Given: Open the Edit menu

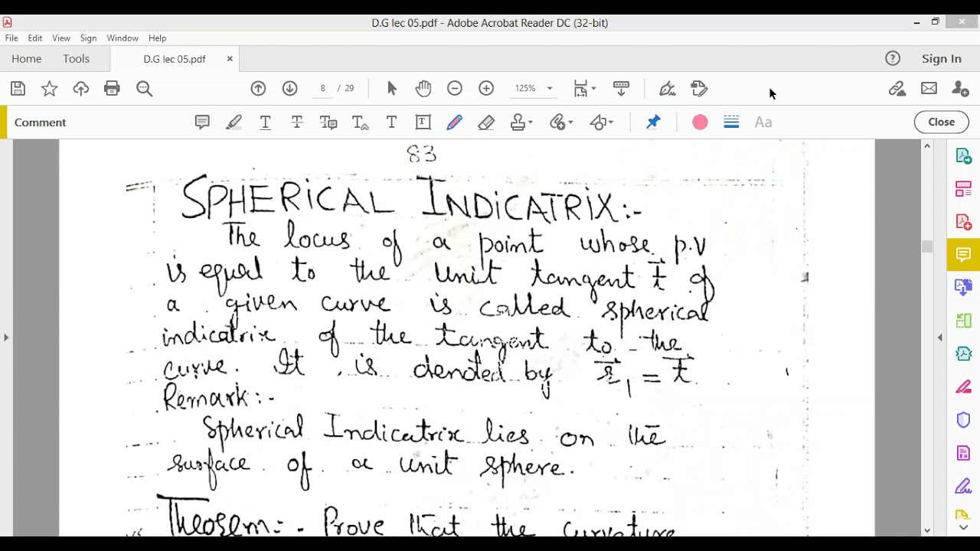Looking at the screenshot, I should pos(35,38).
